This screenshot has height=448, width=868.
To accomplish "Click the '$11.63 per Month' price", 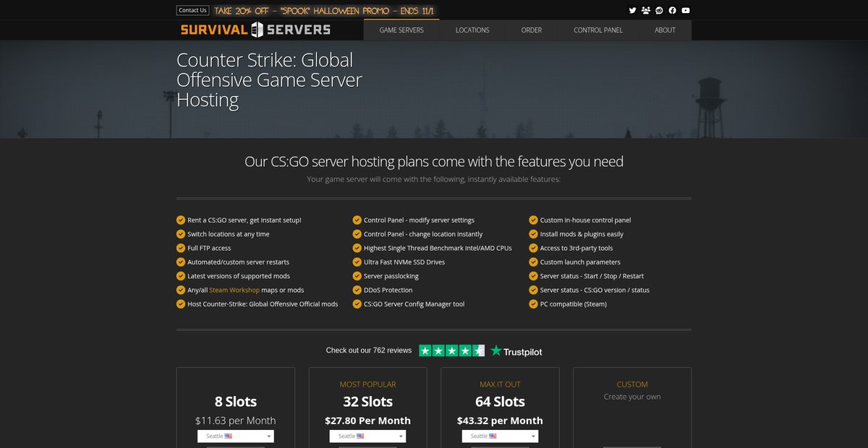I will point(236,421).
